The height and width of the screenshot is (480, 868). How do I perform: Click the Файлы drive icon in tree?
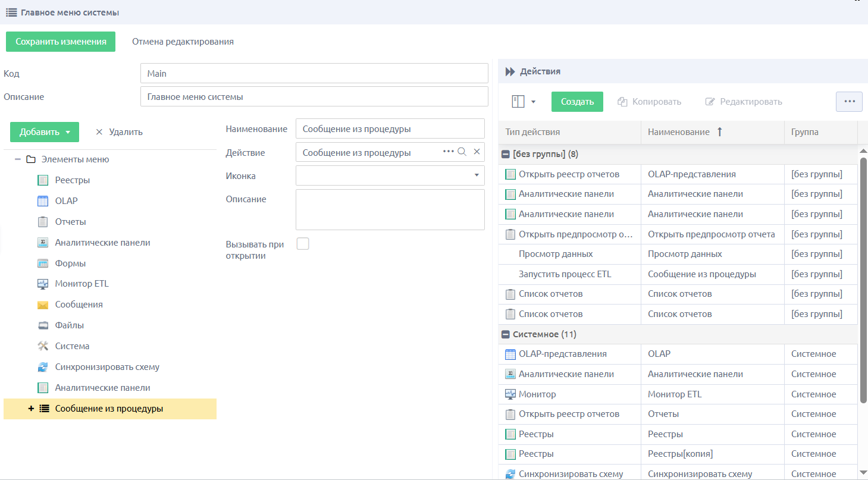[42, 325]
